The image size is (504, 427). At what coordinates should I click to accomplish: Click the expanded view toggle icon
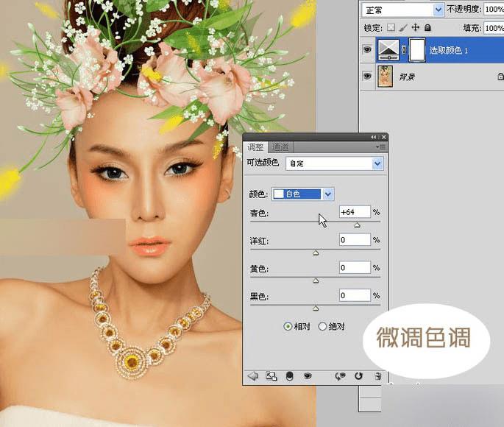click(x=271, y=376)
